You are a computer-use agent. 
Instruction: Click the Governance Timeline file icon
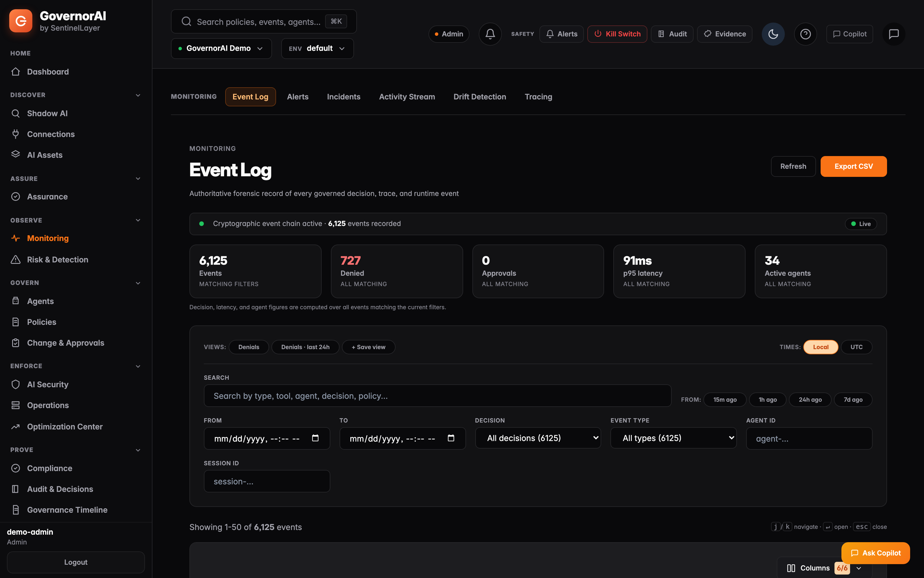click(16, 510)
